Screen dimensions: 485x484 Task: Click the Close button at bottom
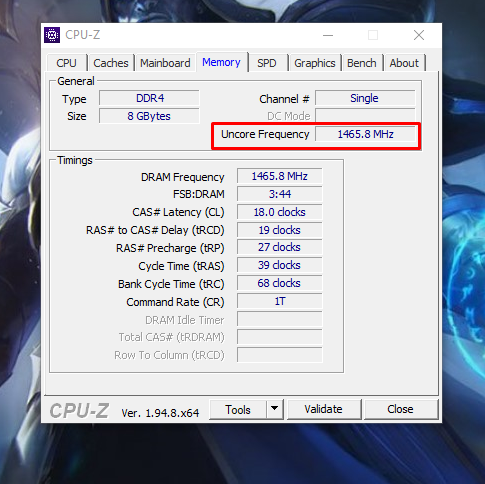(x=400, y=409)
